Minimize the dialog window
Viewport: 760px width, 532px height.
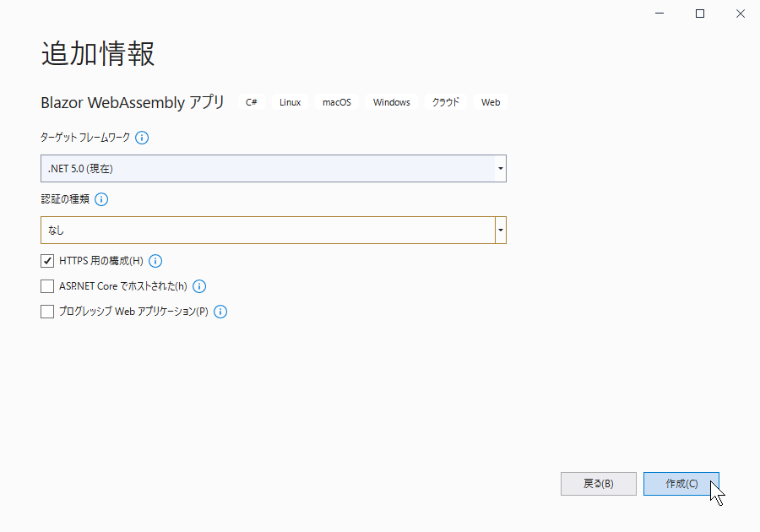coord(660,14)
